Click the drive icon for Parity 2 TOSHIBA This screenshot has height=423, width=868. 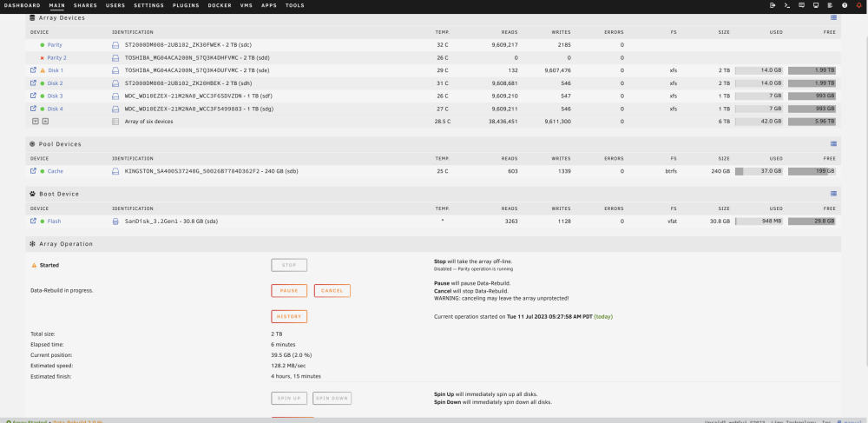coord(115,57)
